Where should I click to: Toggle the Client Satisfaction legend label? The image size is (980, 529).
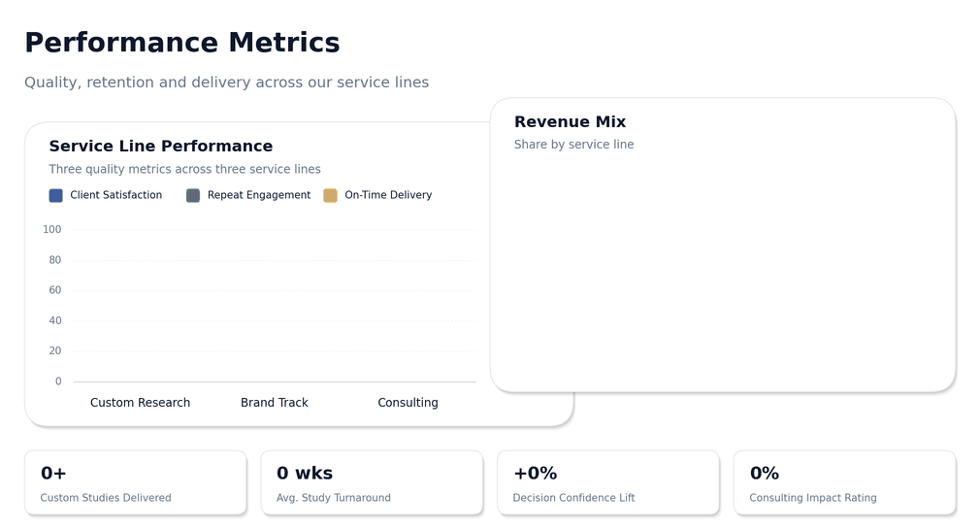(x=115, y=195)
